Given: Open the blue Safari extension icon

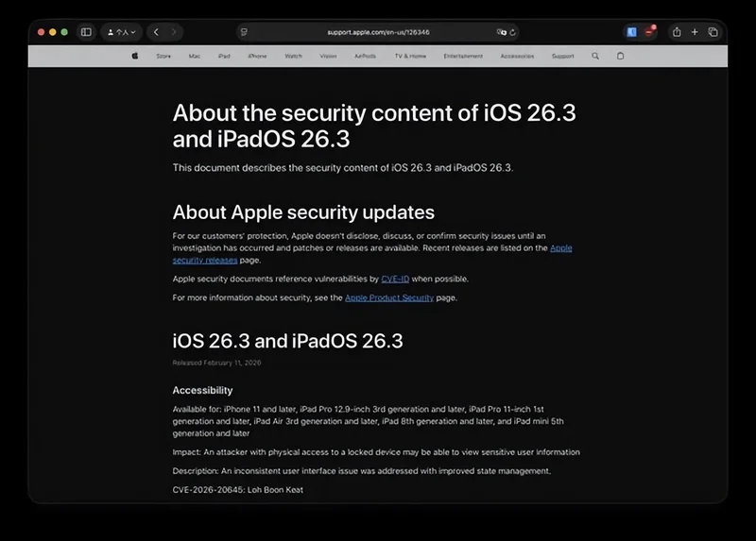Looking at the screenshot, I should (x=631, y=32).
